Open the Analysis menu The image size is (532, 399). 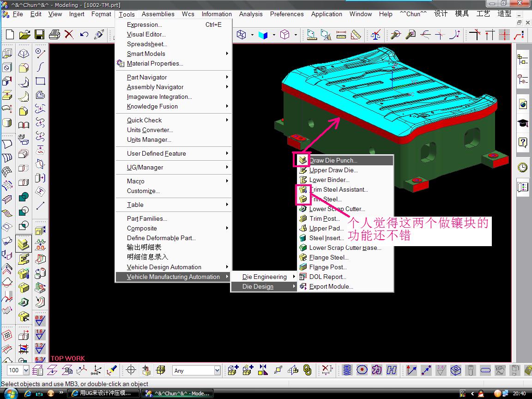[x=251, y=14]
